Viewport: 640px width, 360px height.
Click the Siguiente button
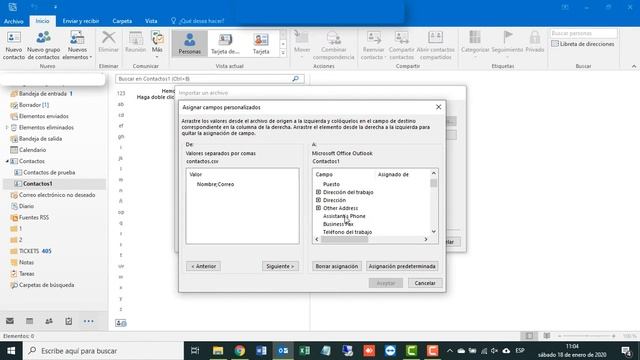click(280, 266)
